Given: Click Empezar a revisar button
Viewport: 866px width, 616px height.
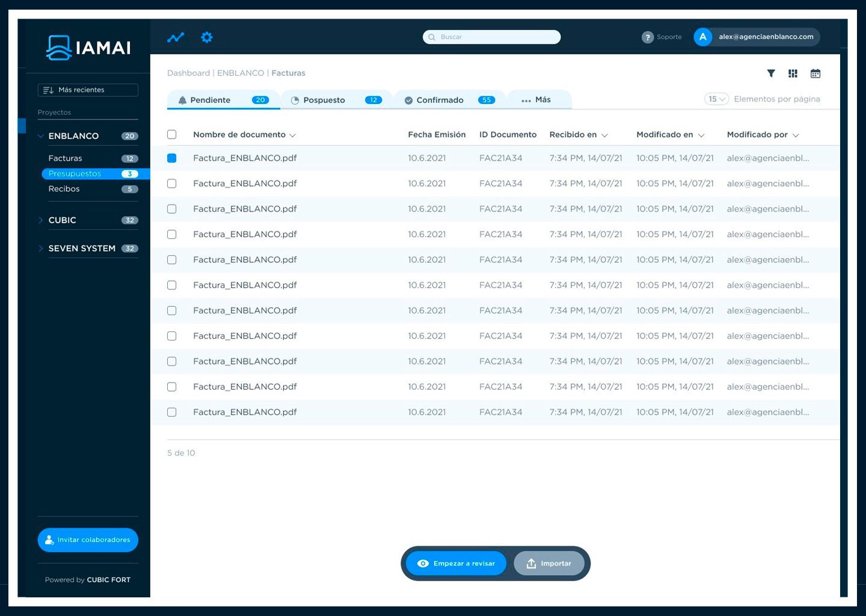Looking at the screenshot, I should pos(456,564).
